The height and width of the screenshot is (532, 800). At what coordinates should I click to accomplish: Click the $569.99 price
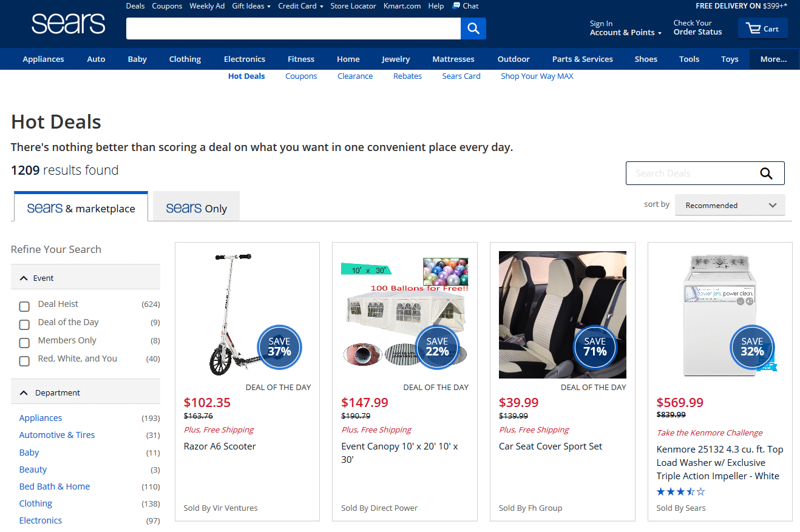point(680,403)
